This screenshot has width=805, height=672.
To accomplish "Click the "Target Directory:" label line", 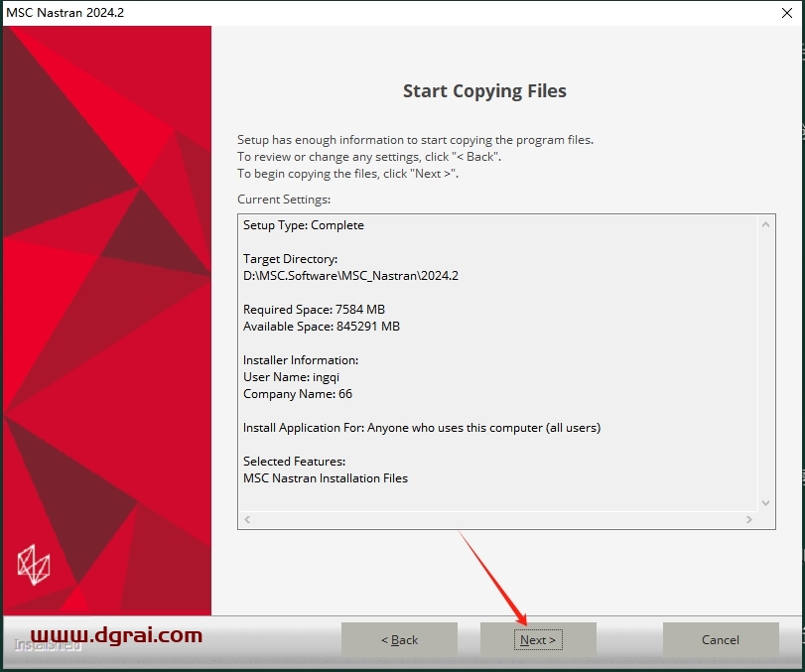I will (x=290, y=259).
